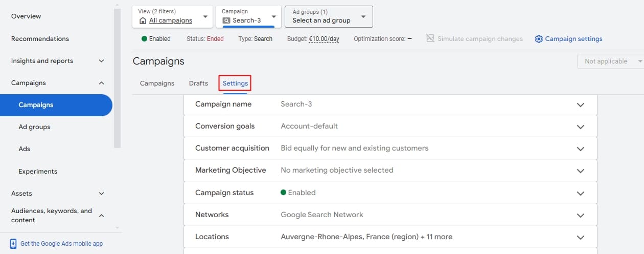Click the Search-3 campaign magnifier icon

[226, 20]
